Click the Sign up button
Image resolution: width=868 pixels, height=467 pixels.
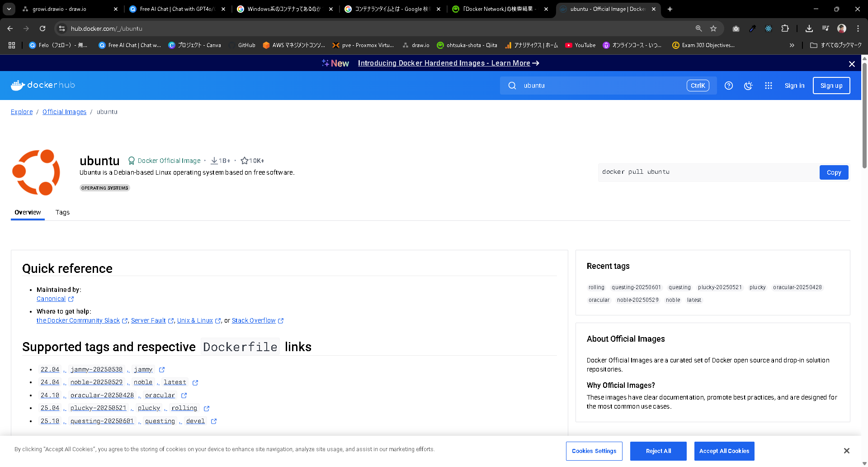click(x=831, y=86)
